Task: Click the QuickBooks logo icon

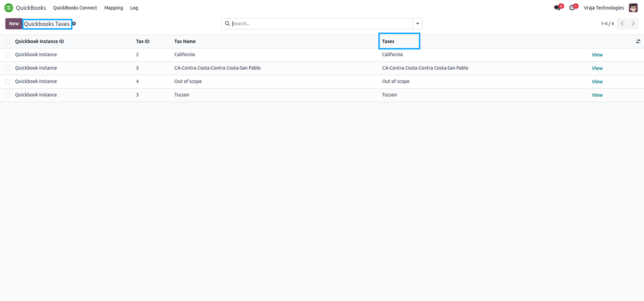Action: pos(8,8)
